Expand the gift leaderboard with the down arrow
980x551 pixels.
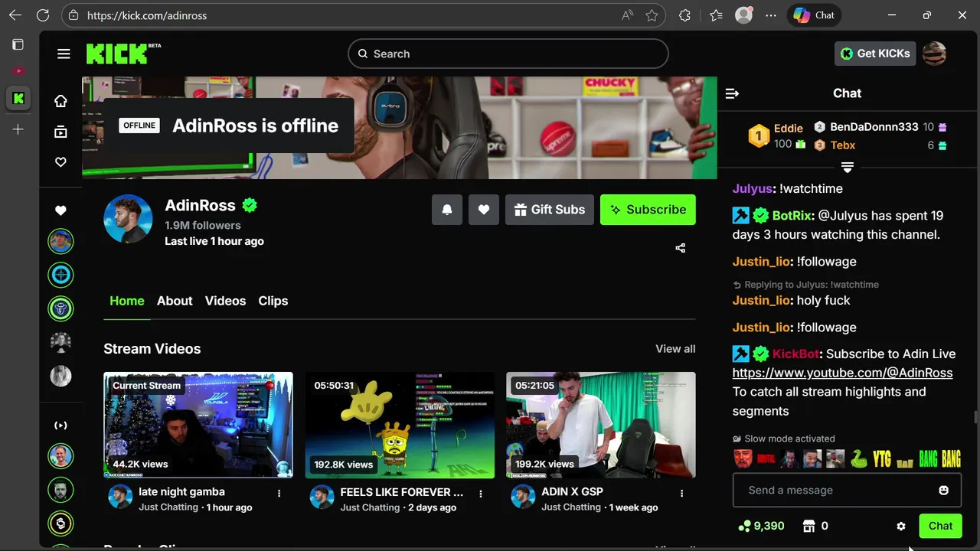(847, 166)
